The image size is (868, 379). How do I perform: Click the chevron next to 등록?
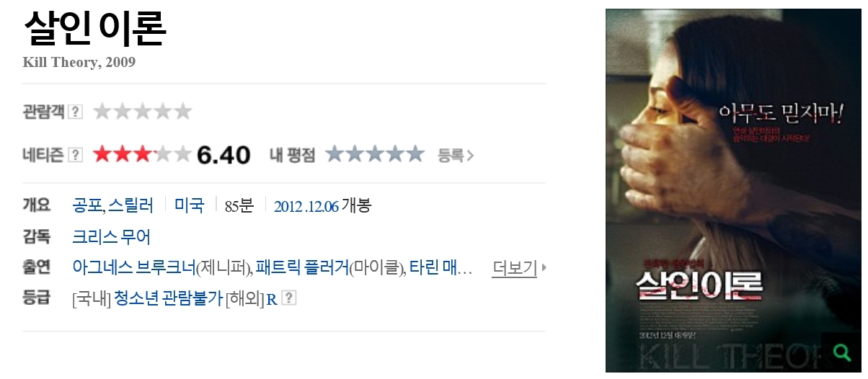[x=471, y=155]
